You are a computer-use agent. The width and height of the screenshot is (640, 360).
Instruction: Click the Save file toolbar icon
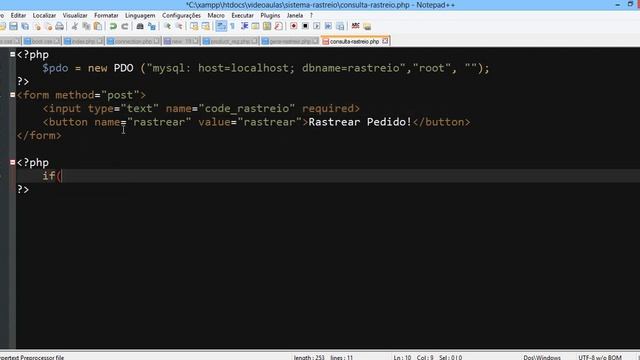point(13,27)
